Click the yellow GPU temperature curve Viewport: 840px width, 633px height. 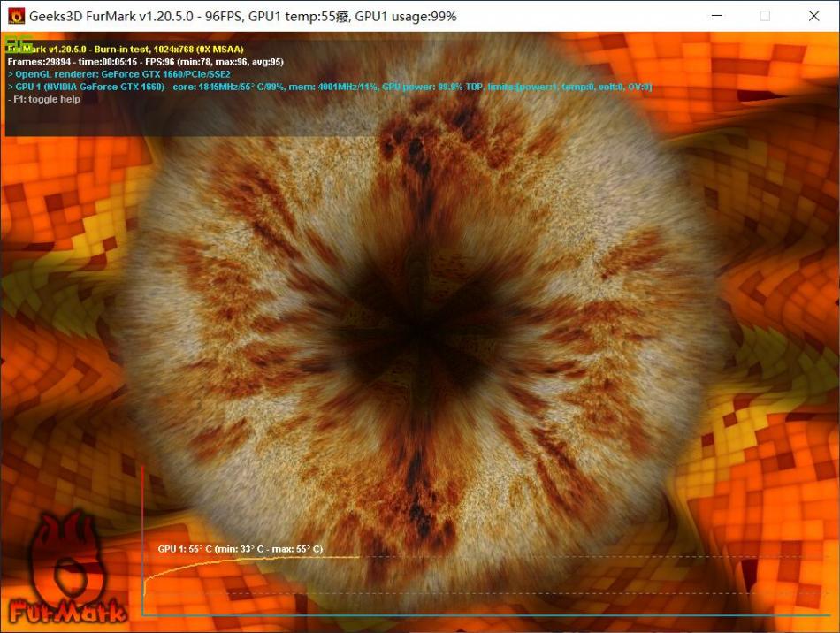pyautogui.click(x=252, y=560)
